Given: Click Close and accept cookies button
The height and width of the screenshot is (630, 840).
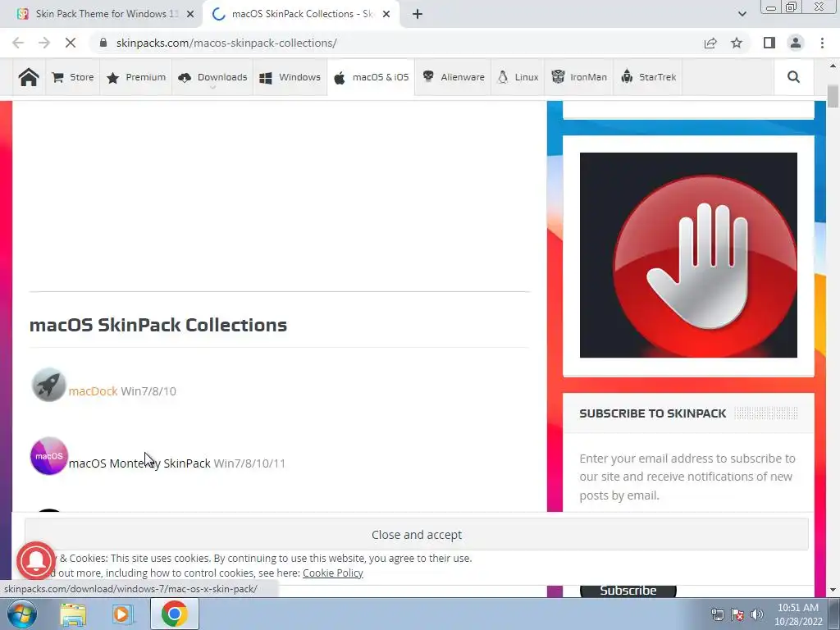Looking at the screenshot, I should point(417,535).
